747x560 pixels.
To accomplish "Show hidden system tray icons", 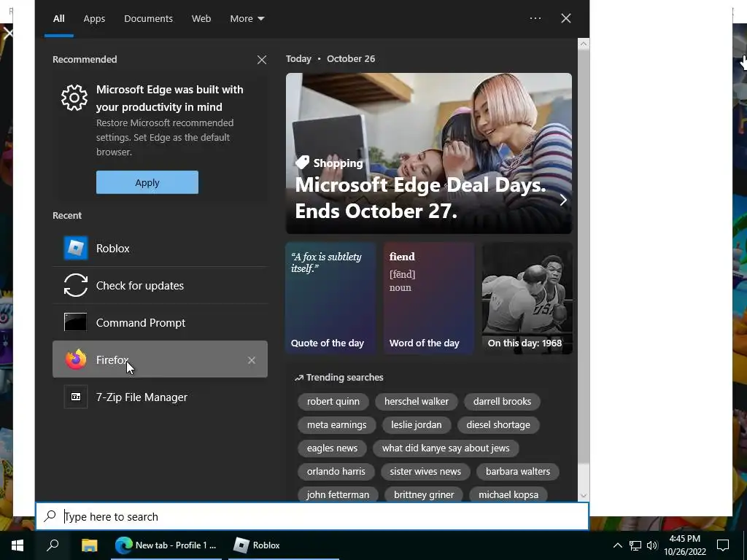I will coord(617,545).
